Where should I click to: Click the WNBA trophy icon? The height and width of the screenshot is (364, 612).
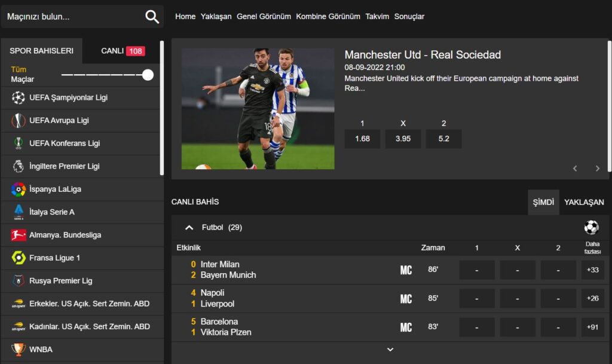tap(19, 349)
